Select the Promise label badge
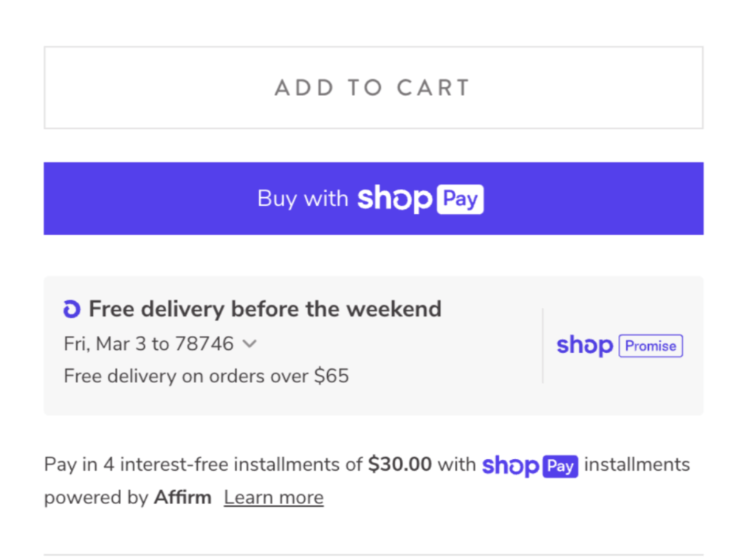 [650, 345]
